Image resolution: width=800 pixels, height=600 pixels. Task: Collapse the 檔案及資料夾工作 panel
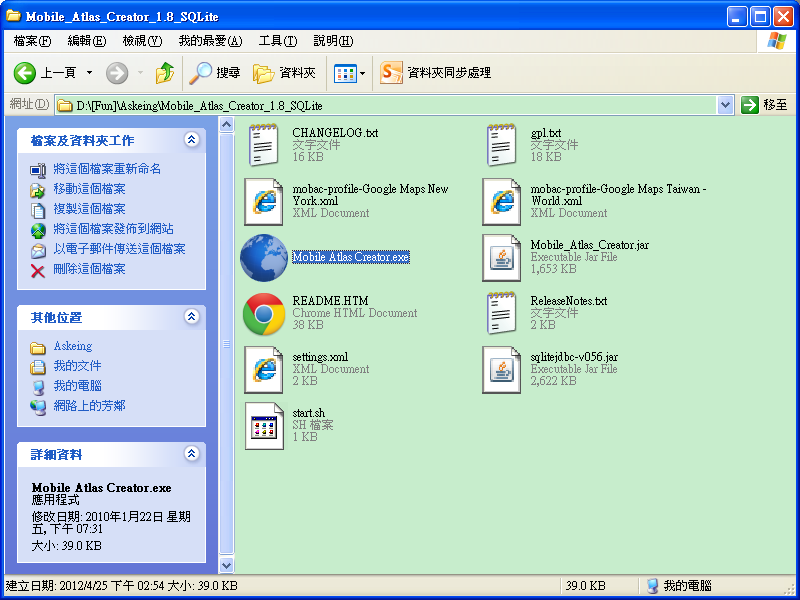pyautogui.click(x=191, y=139)
